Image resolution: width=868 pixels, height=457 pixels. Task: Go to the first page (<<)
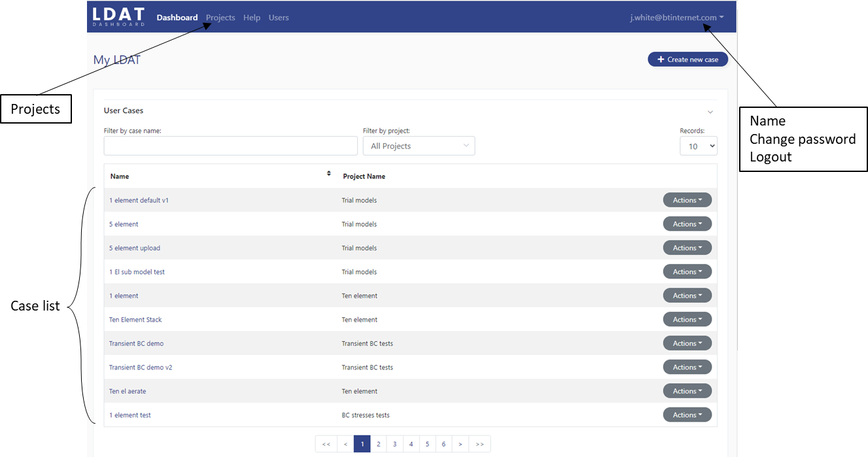coord(326,444)
